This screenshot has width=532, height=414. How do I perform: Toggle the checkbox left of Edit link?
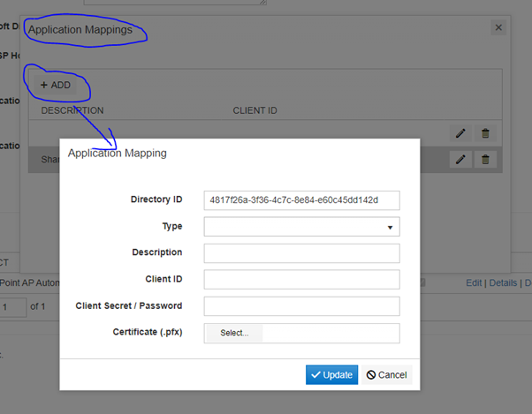pos(422,283)
